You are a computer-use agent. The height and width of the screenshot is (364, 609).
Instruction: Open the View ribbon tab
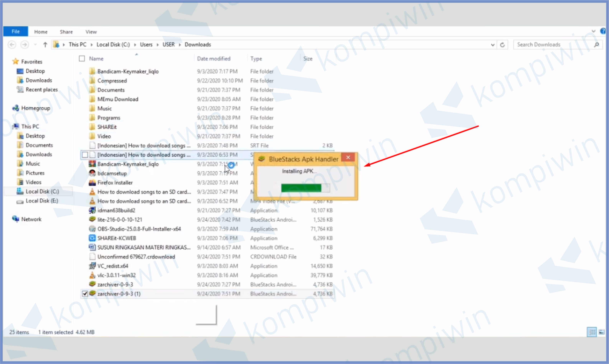pyautogui.click(x=91, y=32)
